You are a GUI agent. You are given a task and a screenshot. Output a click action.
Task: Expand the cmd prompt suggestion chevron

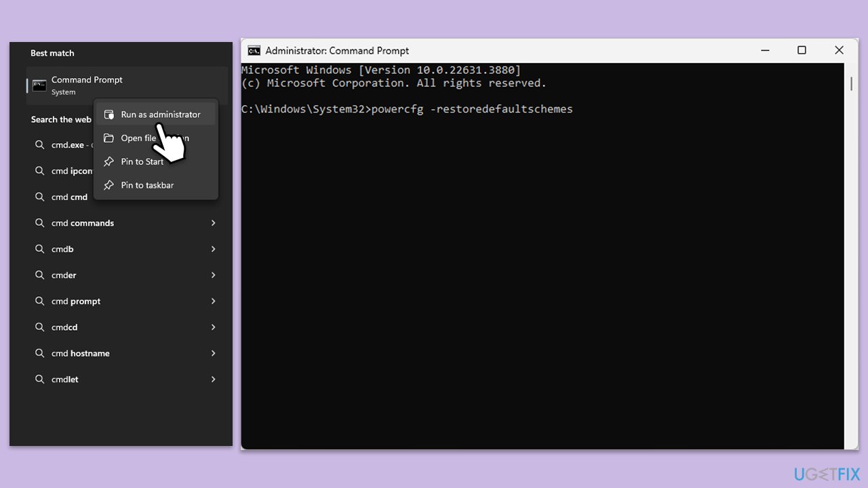tap(213, 301)
